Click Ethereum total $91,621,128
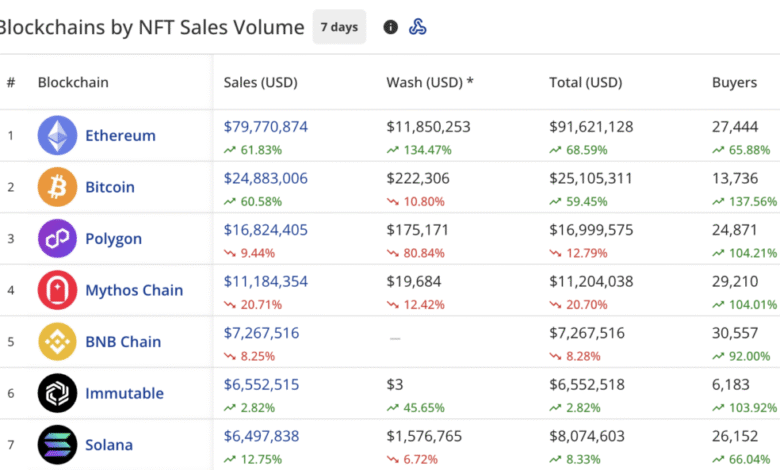The height and width of the screenshot is (470, 780). (591, 127)
